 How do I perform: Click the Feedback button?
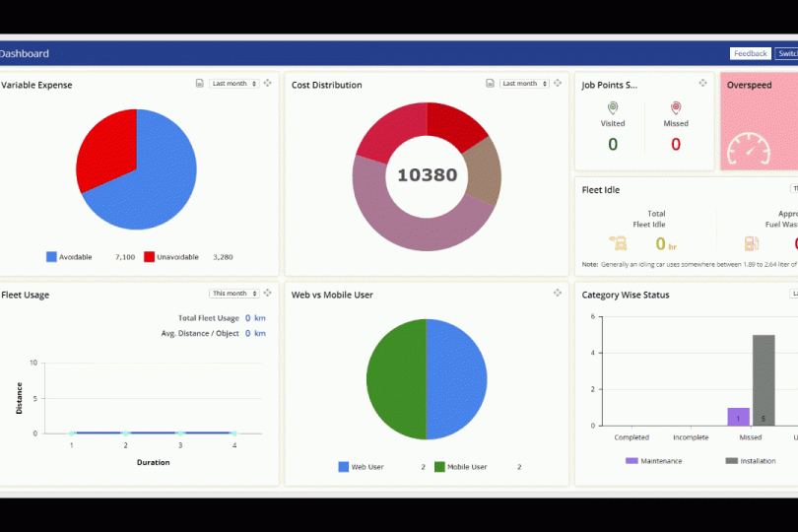[750, 54]
